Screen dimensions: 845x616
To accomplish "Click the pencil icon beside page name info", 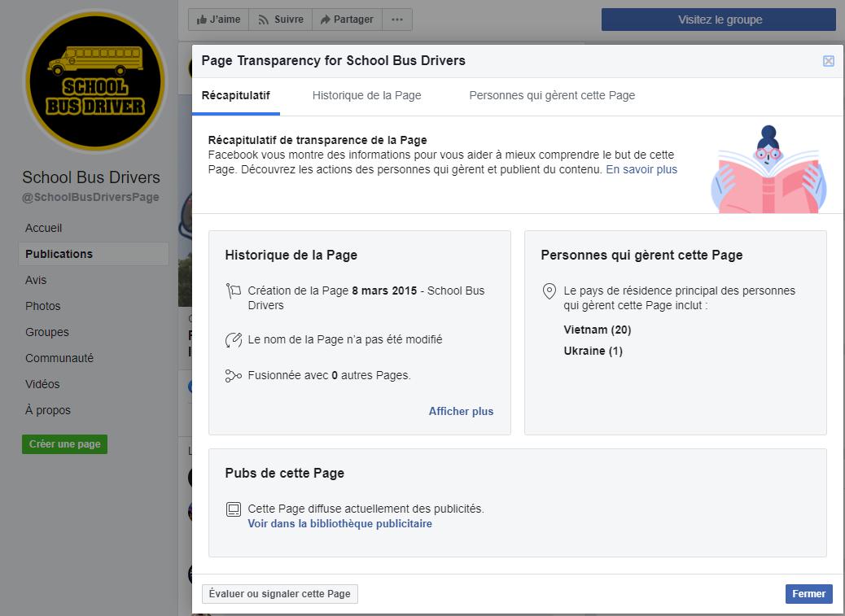I will pos(234,340).
